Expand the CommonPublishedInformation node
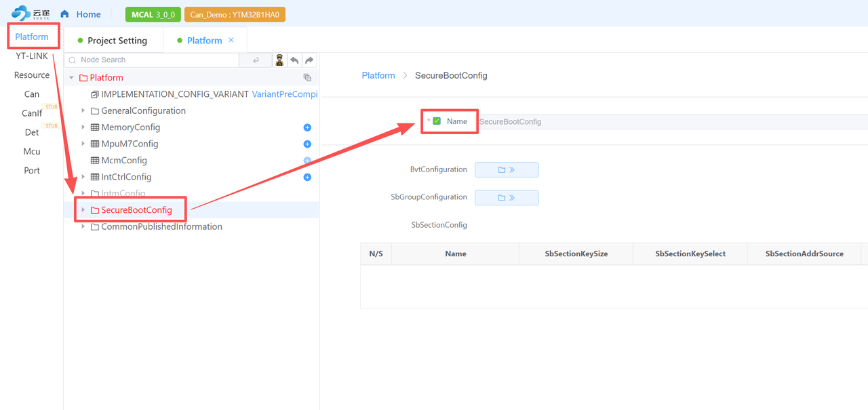 83,226
